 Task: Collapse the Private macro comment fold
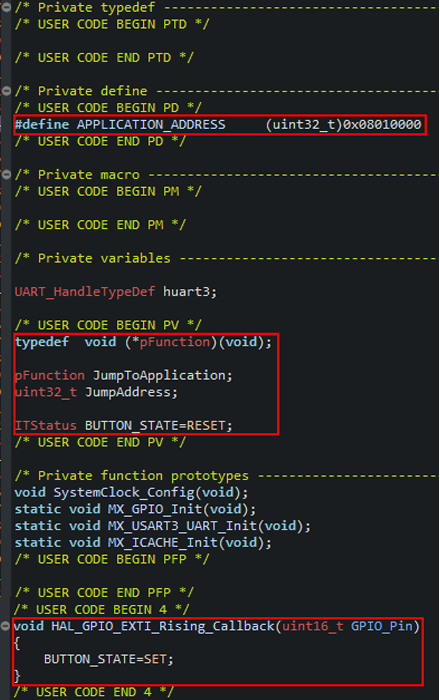click(6, 175)
